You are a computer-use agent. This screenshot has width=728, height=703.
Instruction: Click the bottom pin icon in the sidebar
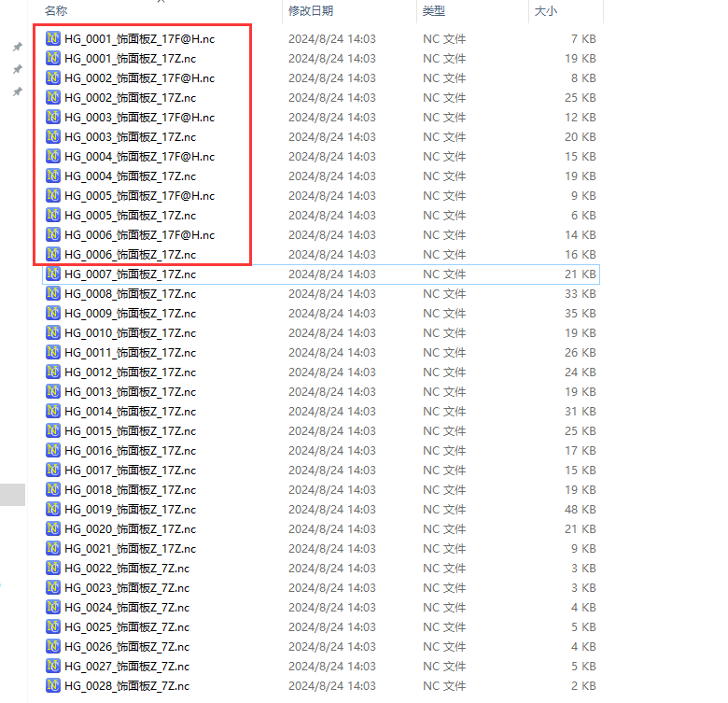18,91
